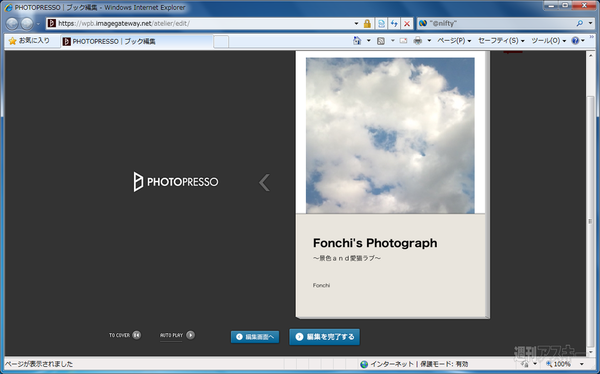Start AUTO PLAY with the play button

point(190,335)
